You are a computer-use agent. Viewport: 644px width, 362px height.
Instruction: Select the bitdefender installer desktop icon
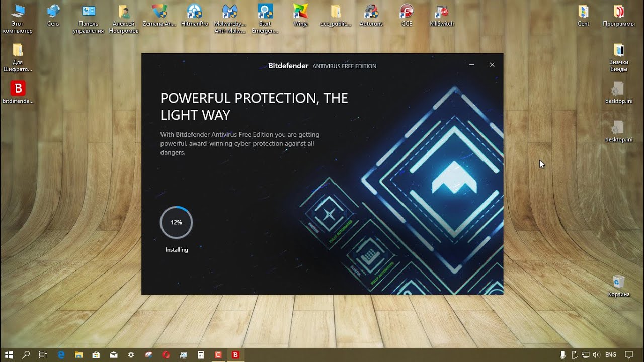click(x=18, y=92)
